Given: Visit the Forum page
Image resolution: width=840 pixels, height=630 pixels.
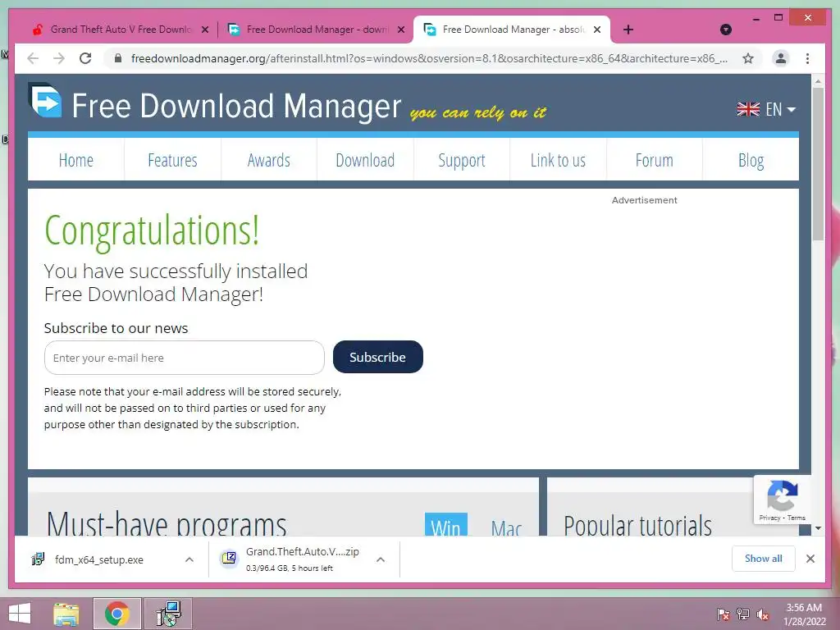Looking at the screenshot, I should [x=654, y=160].
